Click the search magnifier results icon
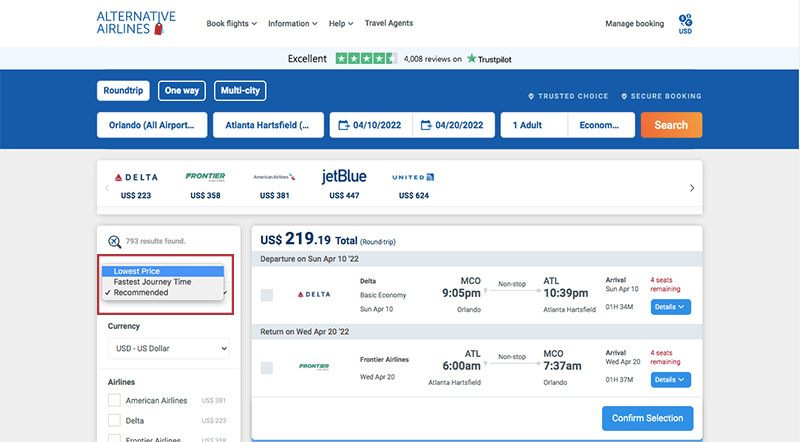 point(114,241)
